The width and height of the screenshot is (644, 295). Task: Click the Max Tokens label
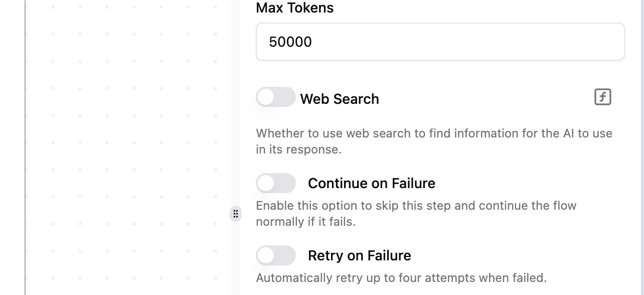(x=294, y=8)
